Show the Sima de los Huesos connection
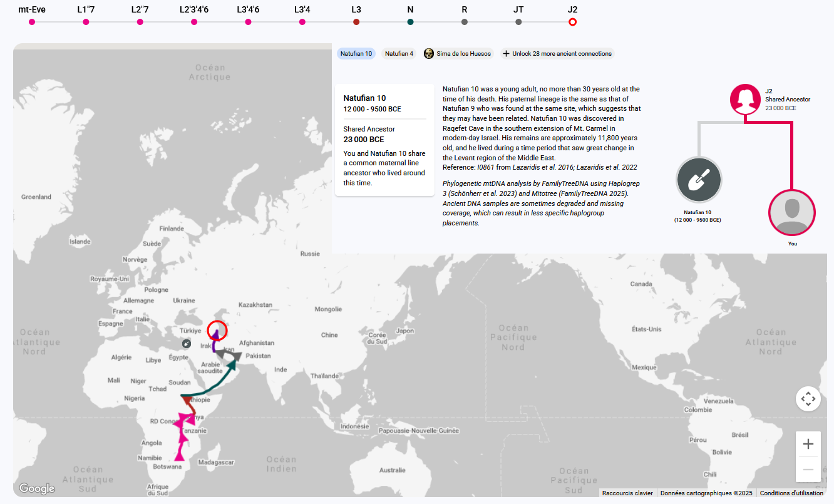Viewport: 834px width, 504px height. 458,54
